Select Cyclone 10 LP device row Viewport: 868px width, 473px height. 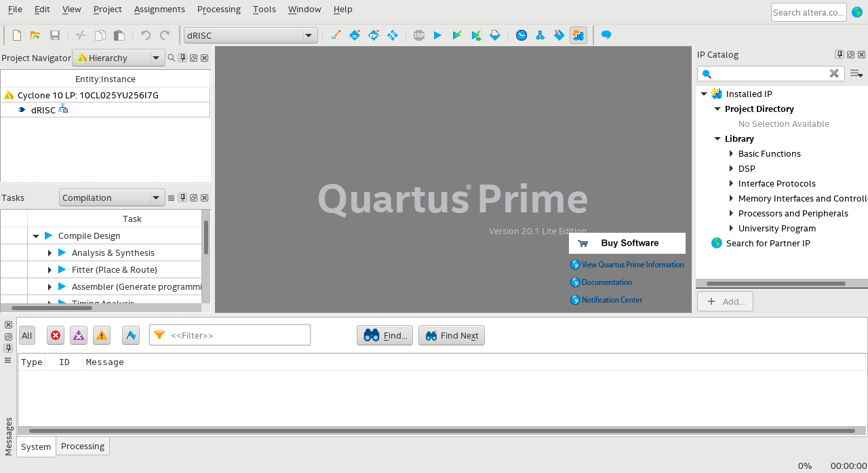coord(105,95)
